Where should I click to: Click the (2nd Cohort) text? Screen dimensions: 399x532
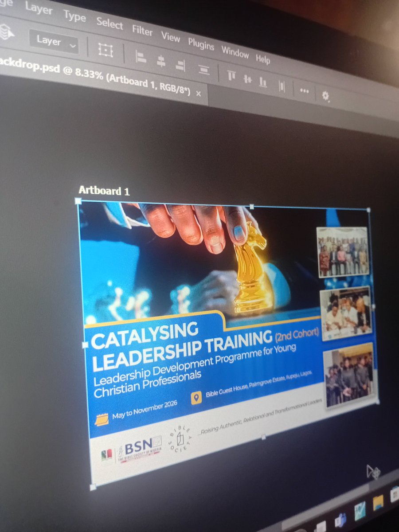297,334
